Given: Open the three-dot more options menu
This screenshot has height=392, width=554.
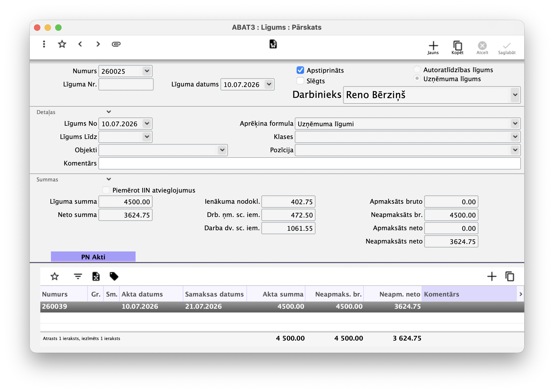Looking at the screenshot, I should click(x=44, y=44).
